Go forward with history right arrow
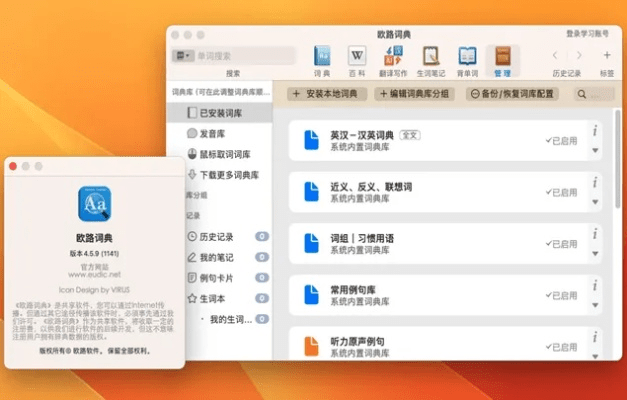 pyautogui.click(x=579, y=55)
